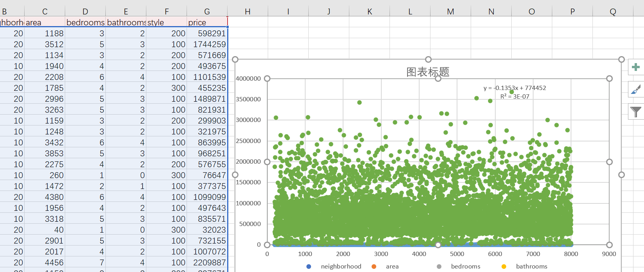Select the area legend entry text
This screenshot has height=272, width=644.
392,267
